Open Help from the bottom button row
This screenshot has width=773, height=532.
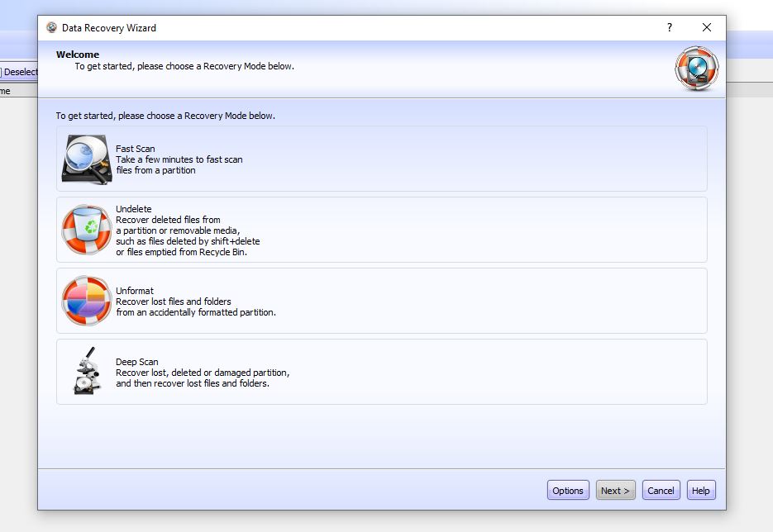click(x=700, y=490)
